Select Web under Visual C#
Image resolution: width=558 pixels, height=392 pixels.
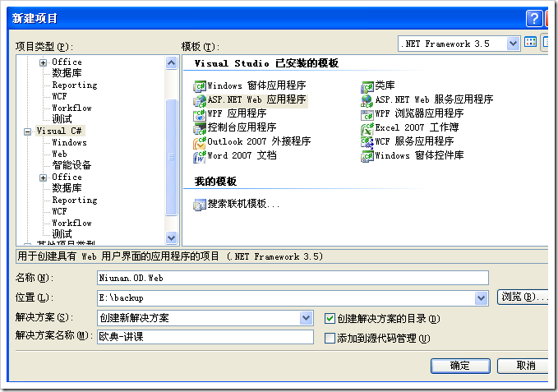click(x=59, y=154)
